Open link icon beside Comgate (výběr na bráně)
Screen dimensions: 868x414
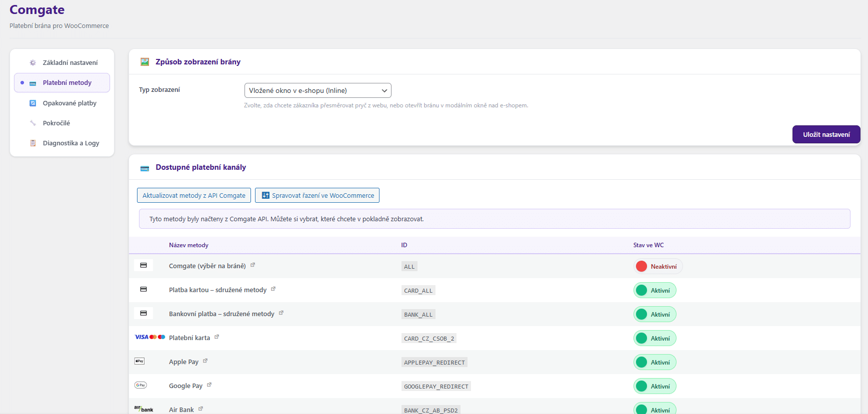tap(252, 265)
